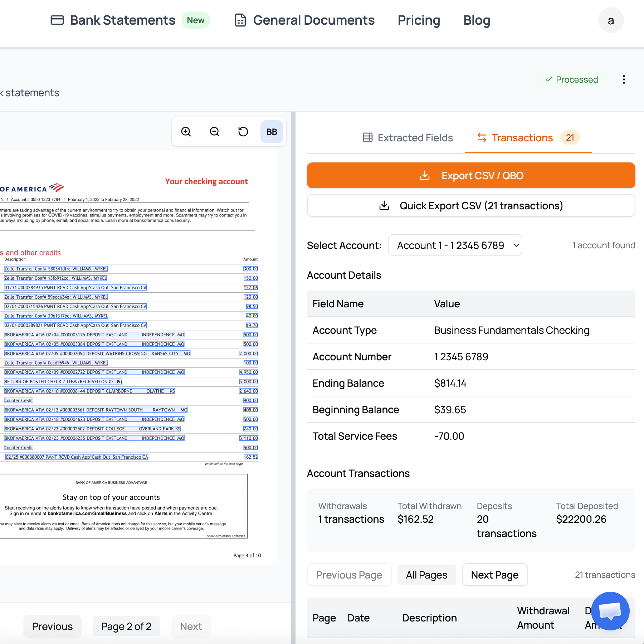Screen dimensions: 644x644
Task: Go to Previous document page
Action: click(x=53, y=626)
